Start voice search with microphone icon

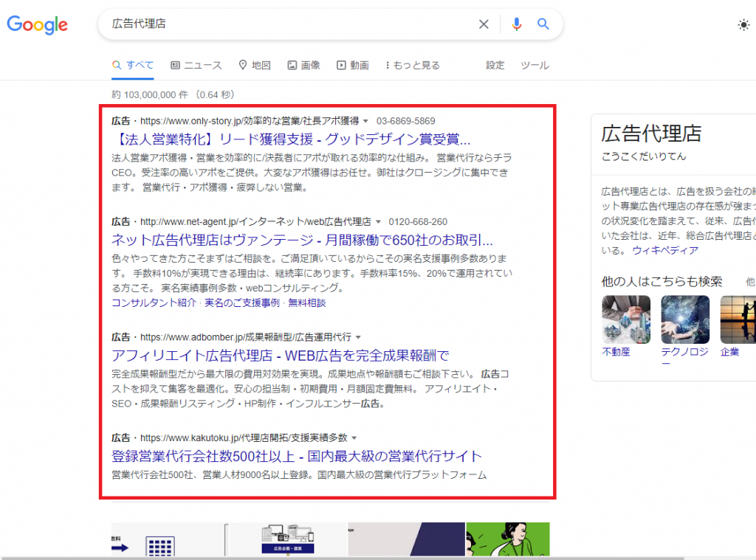(x=516, y=24)
